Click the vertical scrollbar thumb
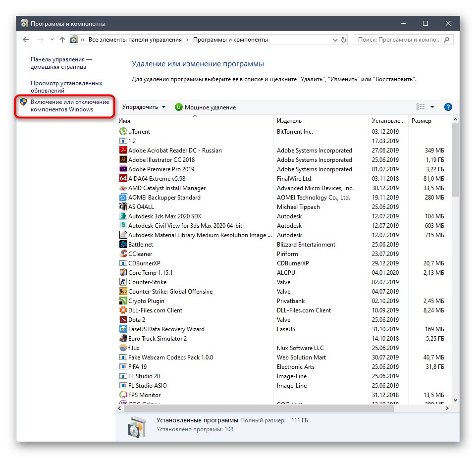Screen dimensions: 476x458 [x=455, y=160]
